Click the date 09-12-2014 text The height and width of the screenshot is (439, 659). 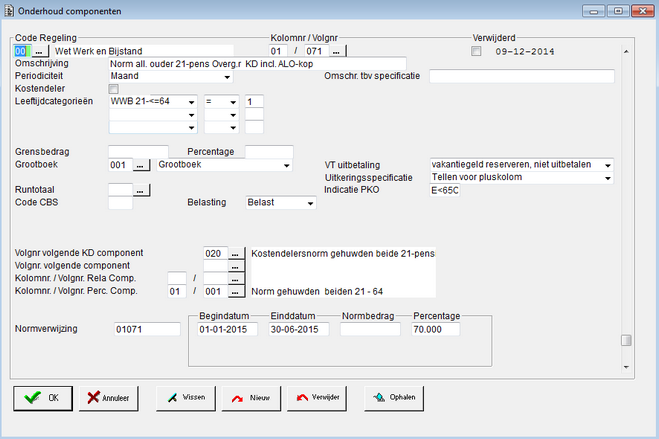pos(525,52)
